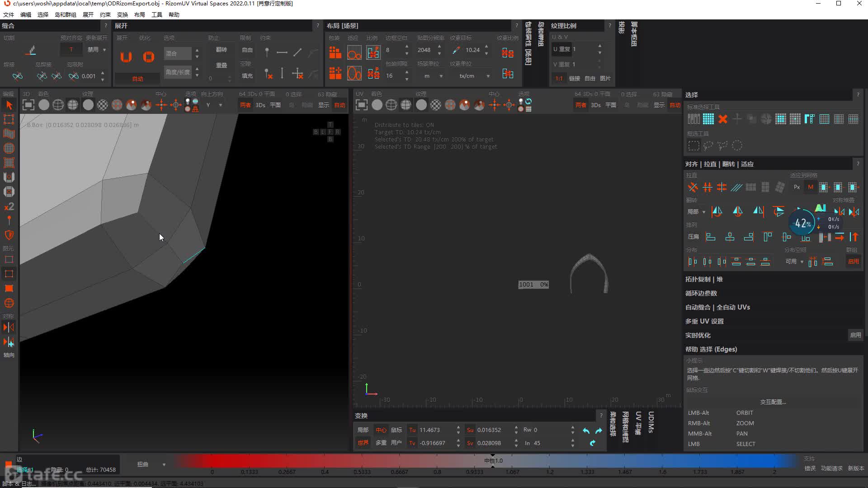
Task: Click the 压扁 button under 排列
Action: pos(693,237)
